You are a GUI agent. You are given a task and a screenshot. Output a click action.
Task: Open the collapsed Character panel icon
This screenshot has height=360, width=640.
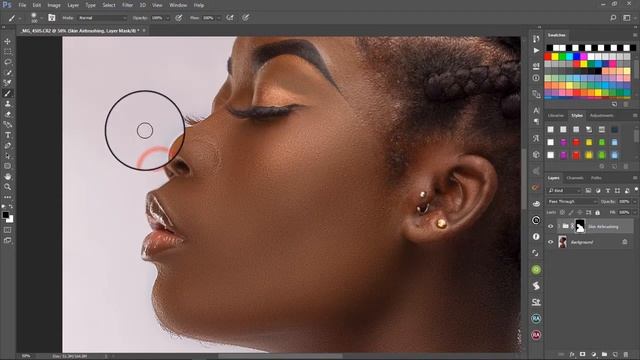536,110
